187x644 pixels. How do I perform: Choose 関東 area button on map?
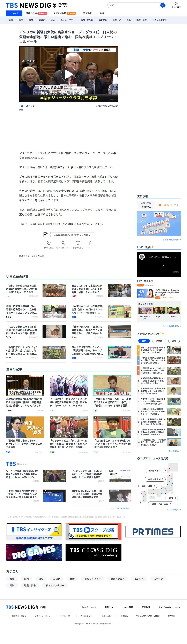(x=172, y=498)
